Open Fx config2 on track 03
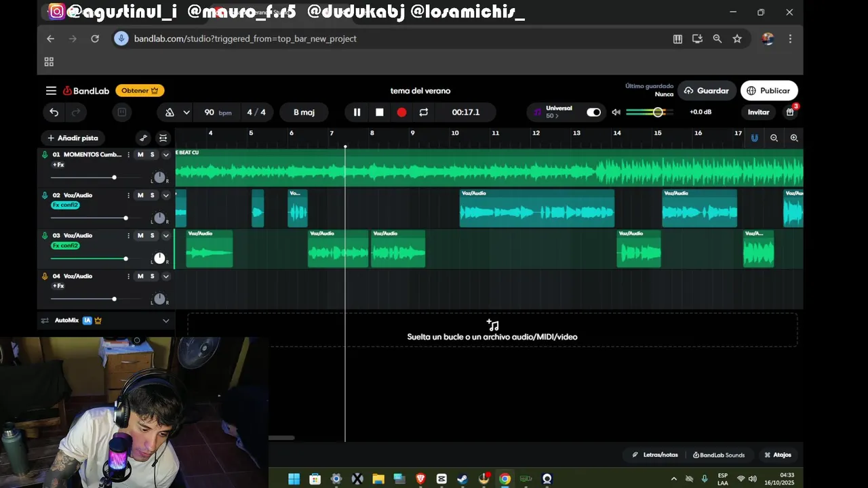The height and width of the screenshot is (488, 868). (x=65, y=246)
